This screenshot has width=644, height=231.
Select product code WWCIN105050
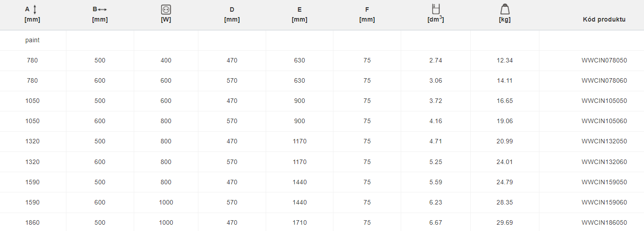pyautogui.click(x=604, y=101)
